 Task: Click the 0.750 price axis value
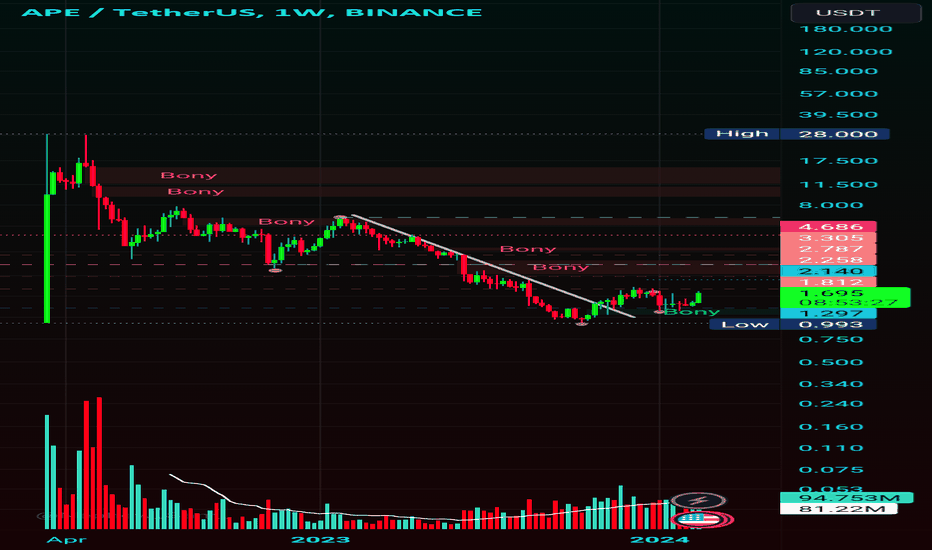click(831, 340)
